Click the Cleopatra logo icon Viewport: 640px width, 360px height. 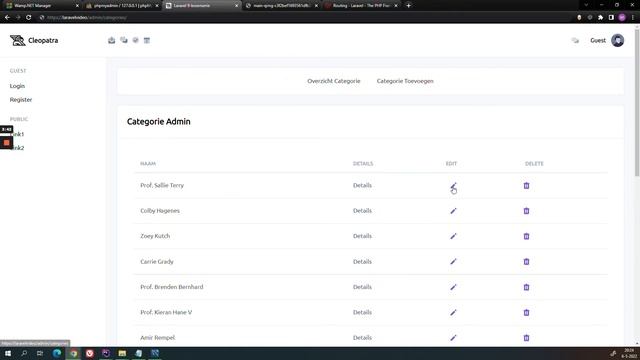[17, 40]
